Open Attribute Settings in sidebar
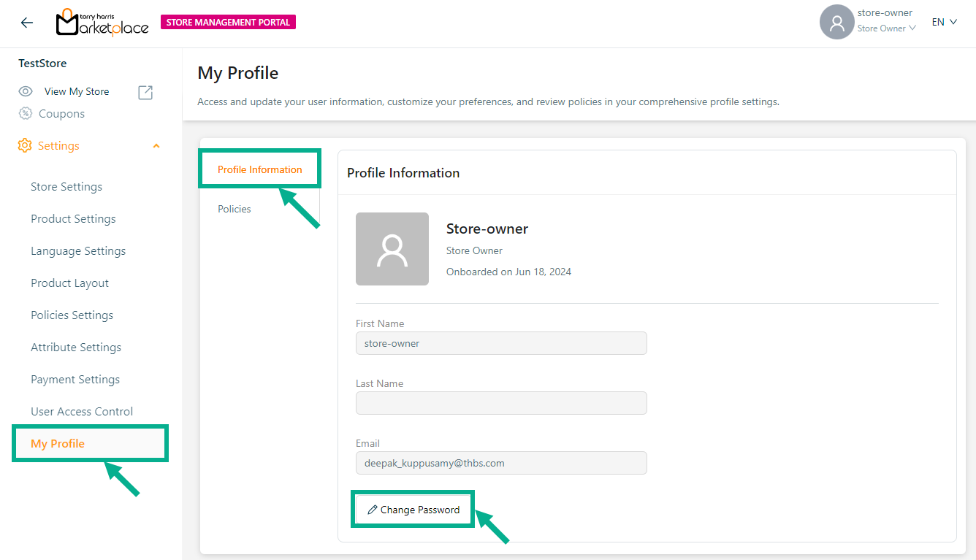Screen dimensions: 976x560 (76, 348)
